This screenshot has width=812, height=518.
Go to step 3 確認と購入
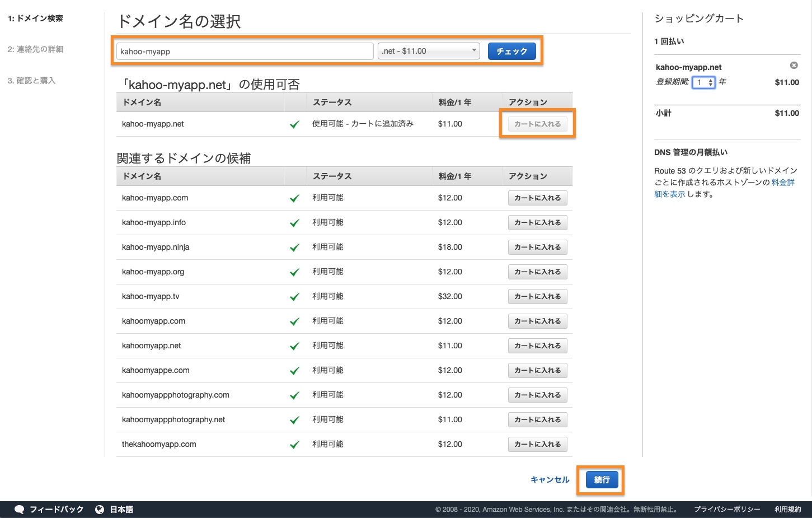(32, 81)
